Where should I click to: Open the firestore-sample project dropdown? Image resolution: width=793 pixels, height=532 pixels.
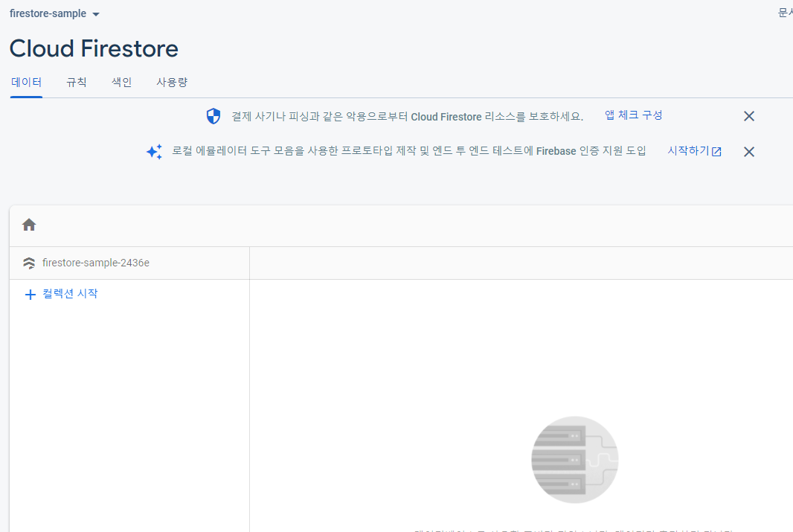[54, 13]
